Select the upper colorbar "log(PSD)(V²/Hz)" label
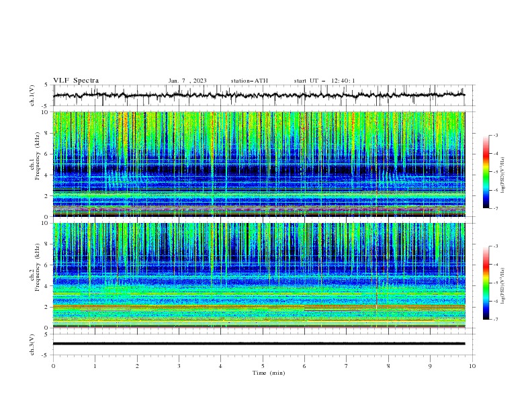 503,175
